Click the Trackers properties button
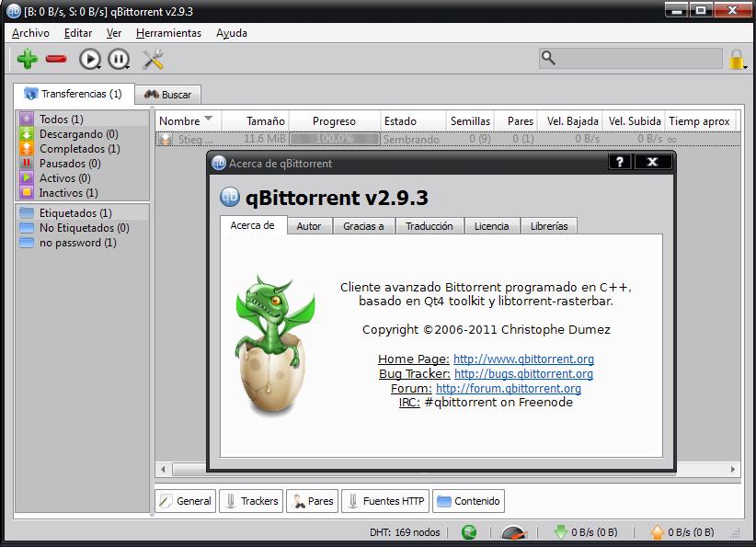This screenshot has width=756, height=547. (x=251, y=501)
